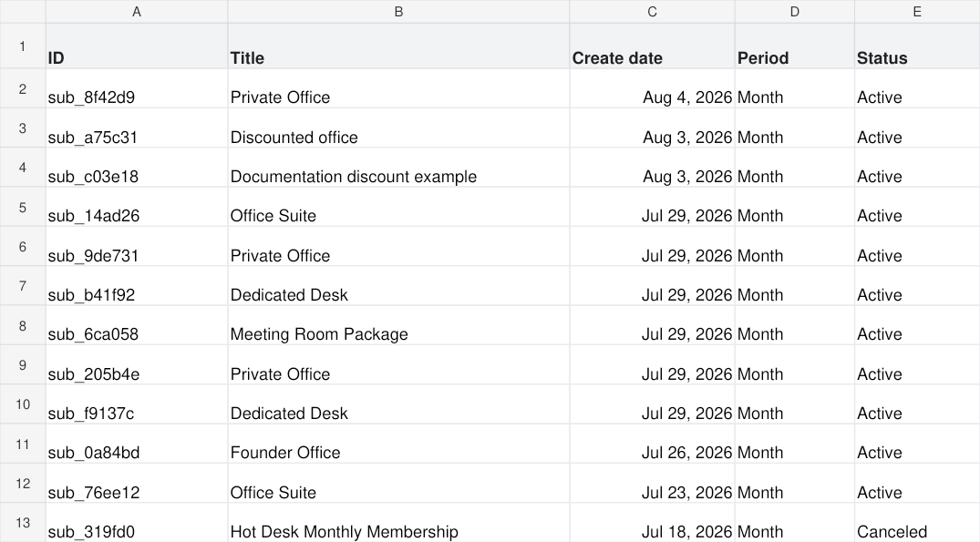Select 'Documentation discount example' title cell
This screenshot has width=980, height=542.
(x=398, y=168)
